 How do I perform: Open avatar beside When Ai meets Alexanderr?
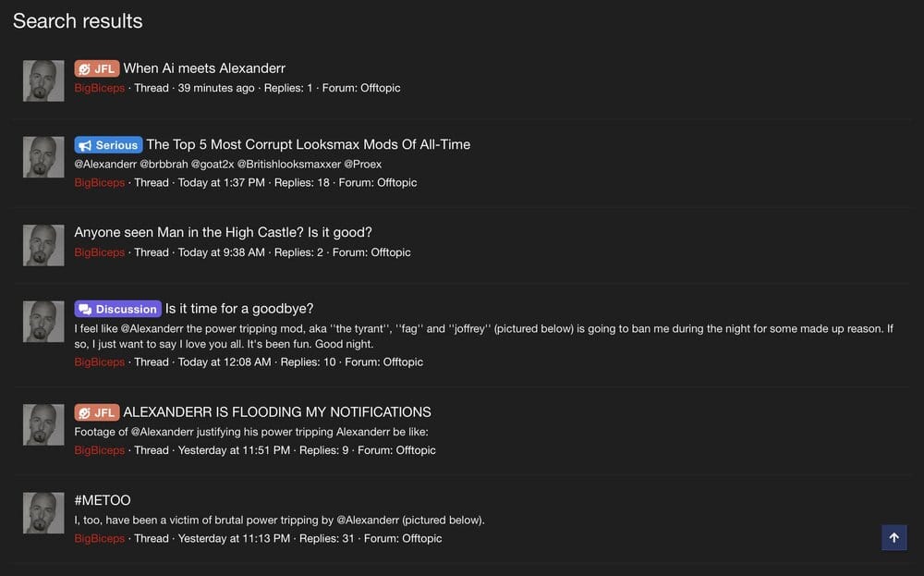pos(43,80)
